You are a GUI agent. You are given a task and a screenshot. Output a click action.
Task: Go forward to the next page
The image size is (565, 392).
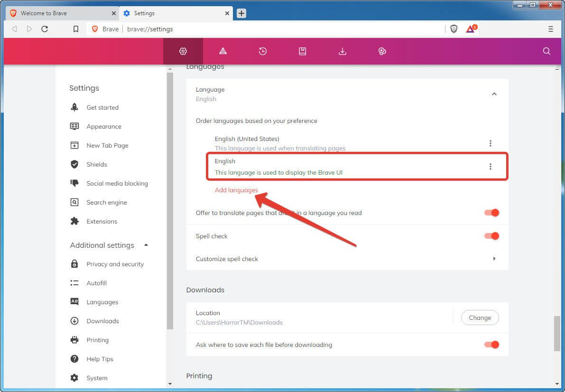[29, 29]
